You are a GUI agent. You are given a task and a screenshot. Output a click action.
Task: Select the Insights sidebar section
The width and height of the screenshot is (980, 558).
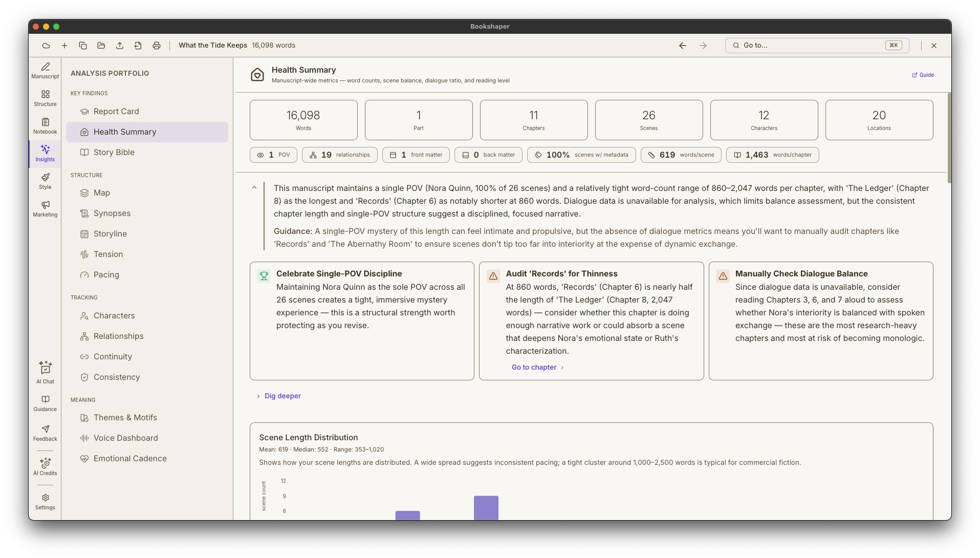[45, 154]
